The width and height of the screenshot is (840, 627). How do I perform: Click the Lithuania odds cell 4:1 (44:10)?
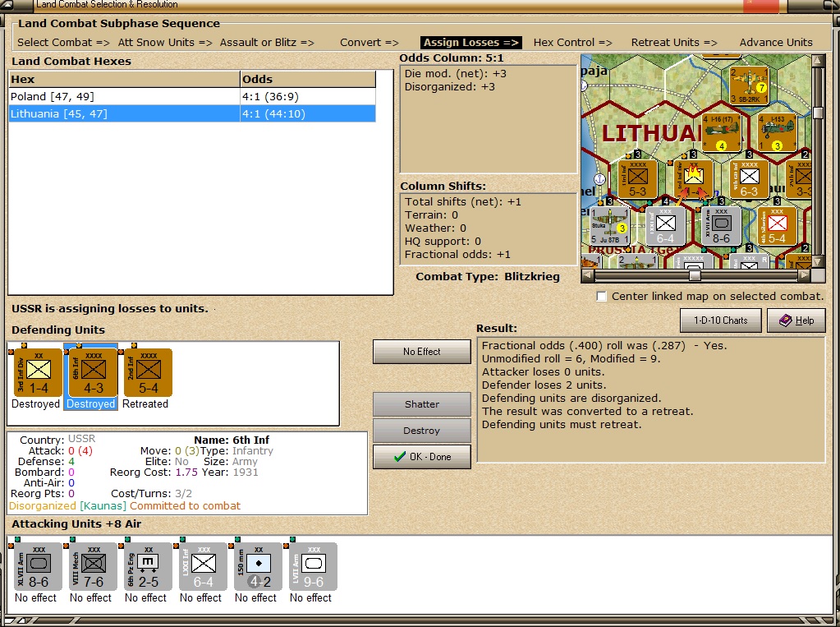point(308,113)
